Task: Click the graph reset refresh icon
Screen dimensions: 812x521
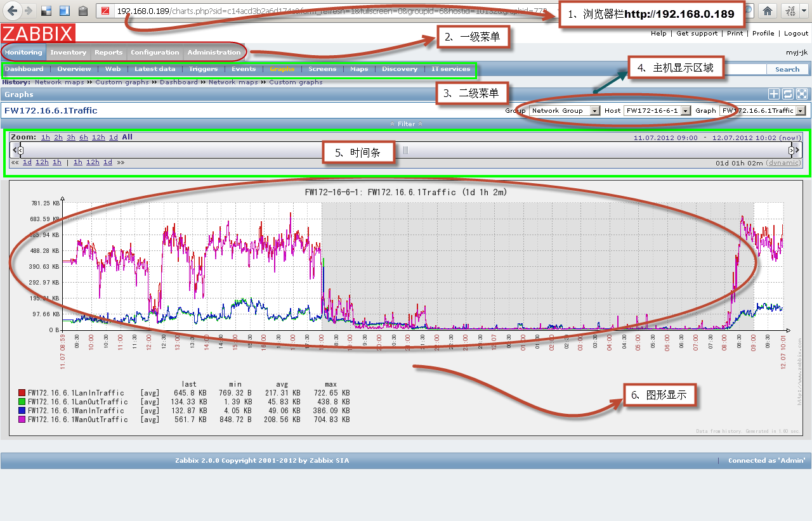Action: click(x=787, y=94)
